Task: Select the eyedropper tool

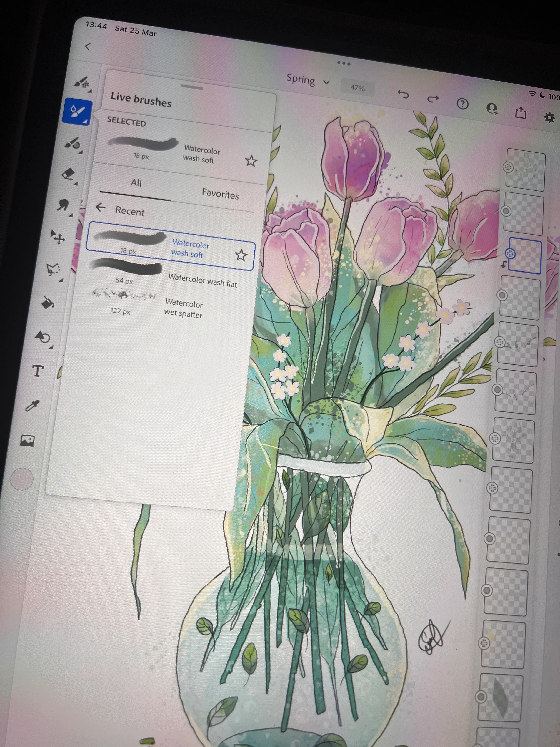Action: point(33,406)
